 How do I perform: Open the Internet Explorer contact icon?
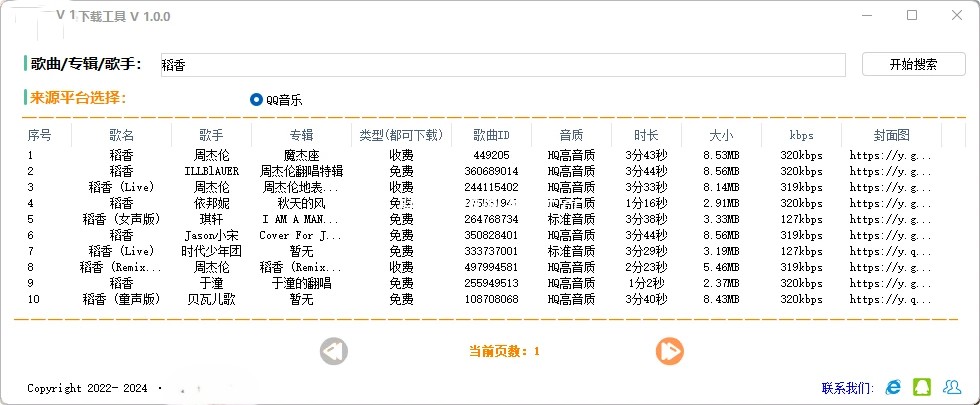(x=893, y=388)
